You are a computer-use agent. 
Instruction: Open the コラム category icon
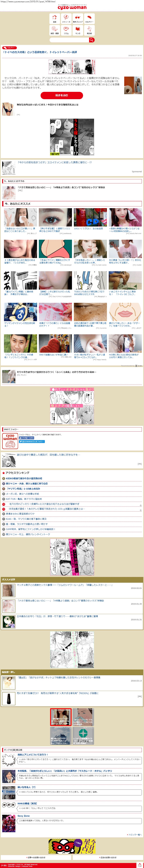pos(66,30)
